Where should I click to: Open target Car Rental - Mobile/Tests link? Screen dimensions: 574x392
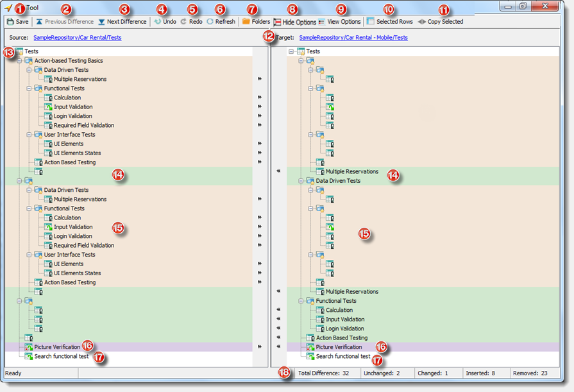(x=353, y=37)
